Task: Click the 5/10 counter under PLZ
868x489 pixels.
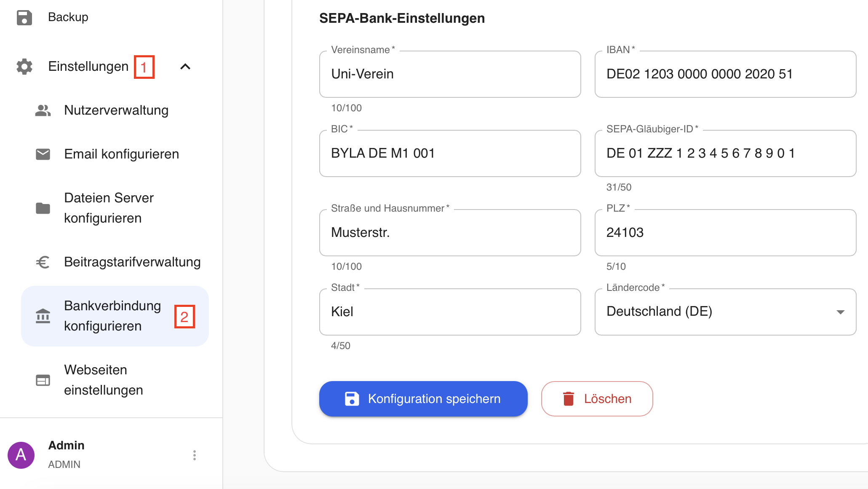Action: tap(616, 266)
